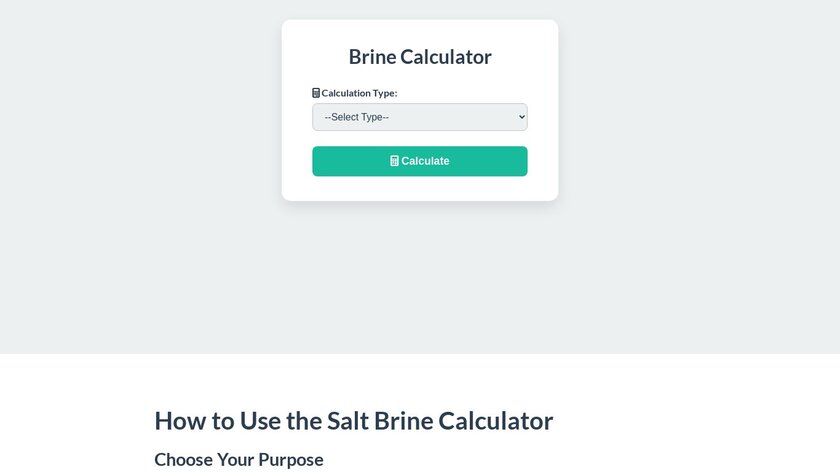Open the Calculation Type dropdown

419,117
